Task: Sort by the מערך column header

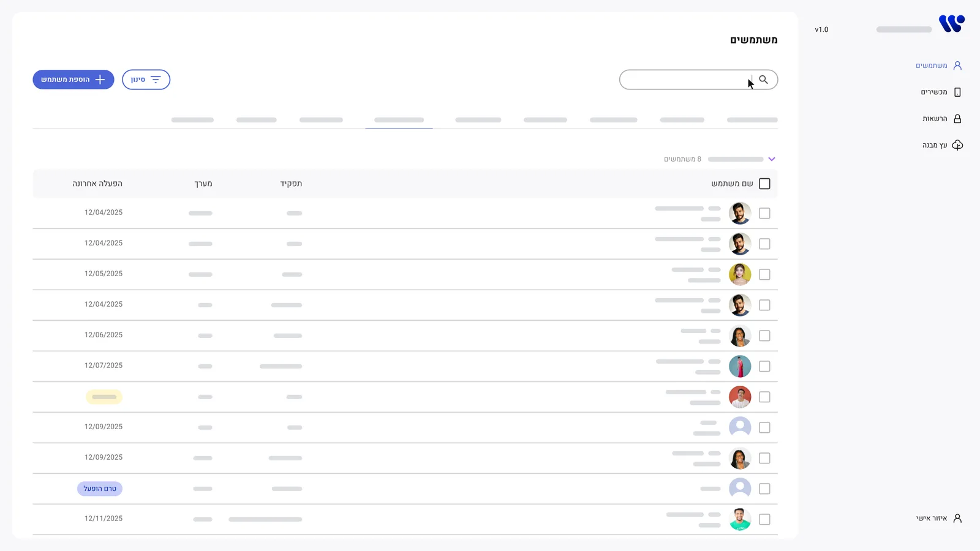Action: point(203,184)
